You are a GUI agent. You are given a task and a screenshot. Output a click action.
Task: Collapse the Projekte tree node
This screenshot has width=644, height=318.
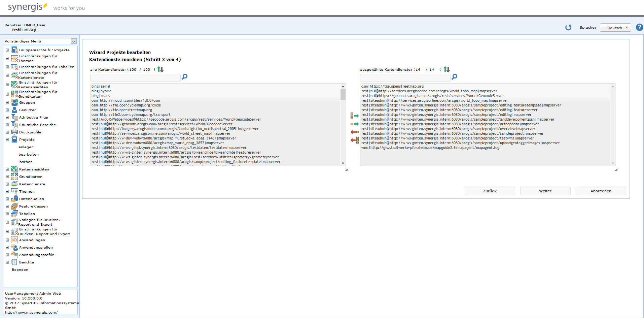point(7,140)
